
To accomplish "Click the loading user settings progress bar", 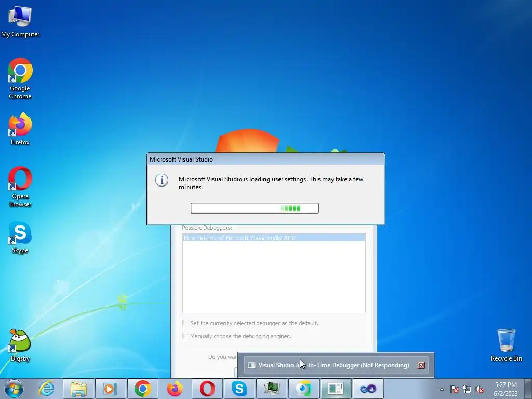I will point(255,208).
